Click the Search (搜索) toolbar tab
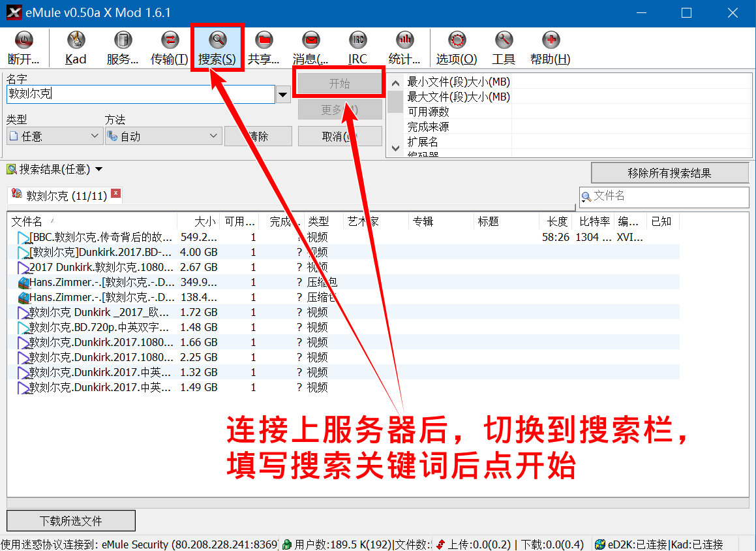Screen dimensions: 756x551 (x=217, y=47)
